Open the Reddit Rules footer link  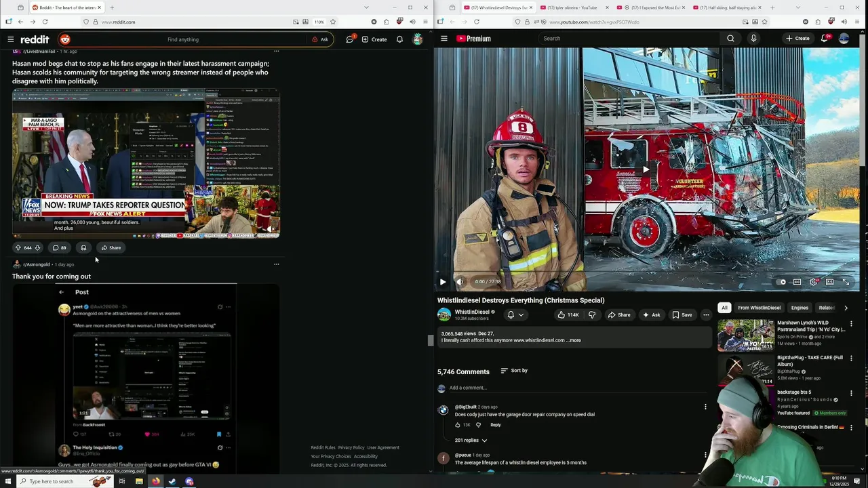tap(323, 447)
